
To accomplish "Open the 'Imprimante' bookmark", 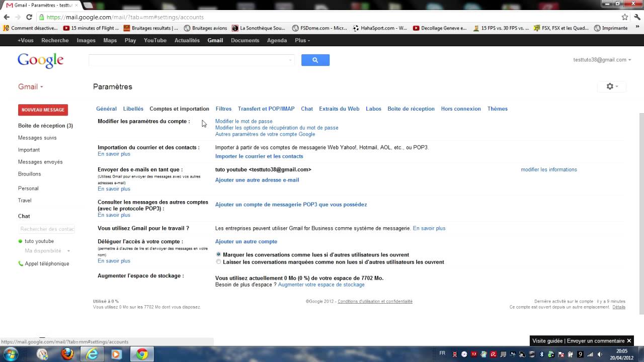I will point(611,28).
